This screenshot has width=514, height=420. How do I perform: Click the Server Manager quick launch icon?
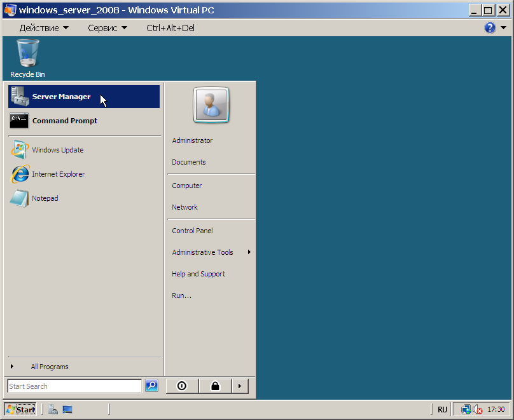[53, 410]
